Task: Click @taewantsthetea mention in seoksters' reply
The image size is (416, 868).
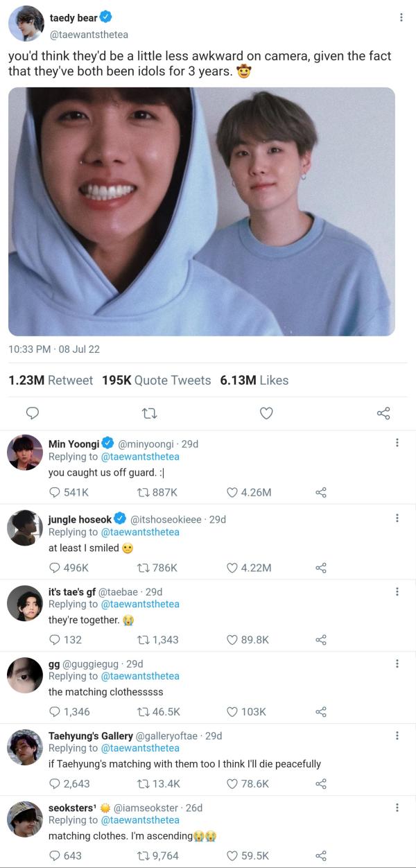Action: [140, 820]
